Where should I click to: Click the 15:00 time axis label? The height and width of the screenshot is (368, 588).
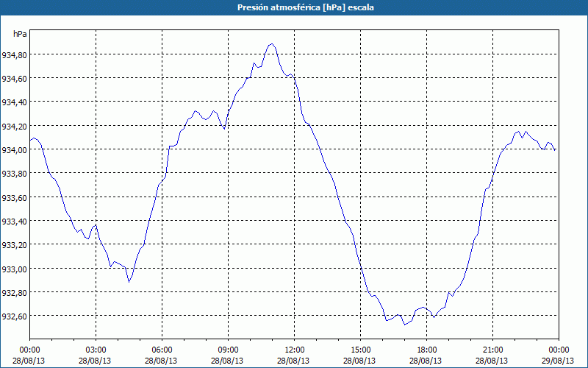tap(360, 350)
